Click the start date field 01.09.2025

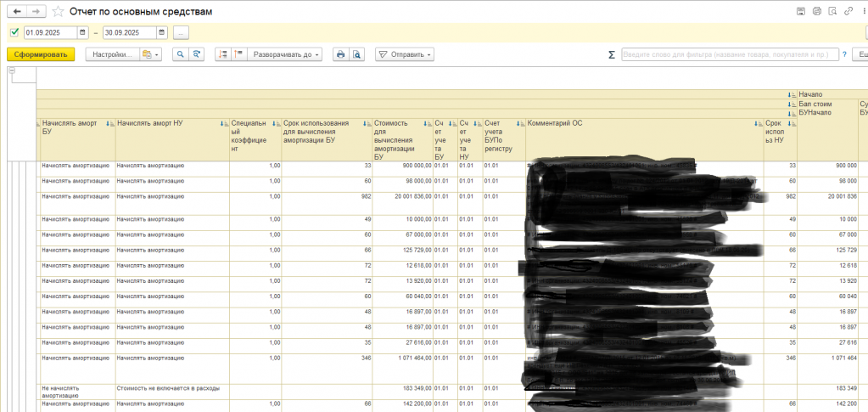51,33
